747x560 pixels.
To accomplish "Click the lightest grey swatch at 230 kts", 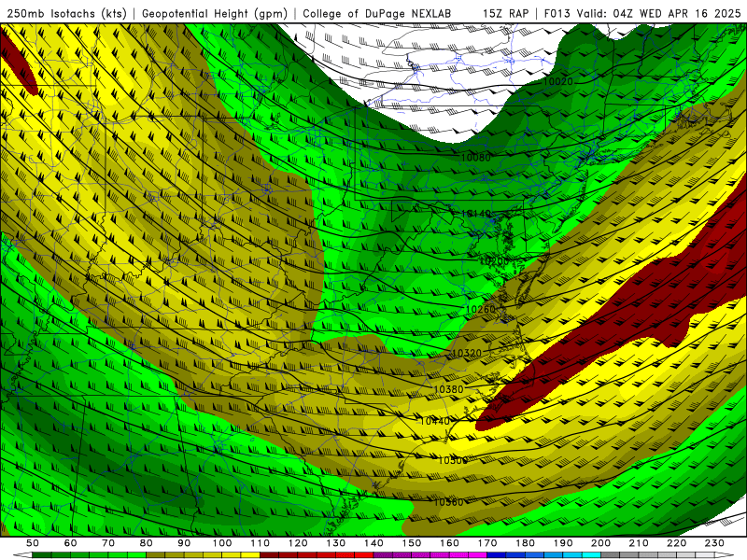I will (x=705, y=555).
